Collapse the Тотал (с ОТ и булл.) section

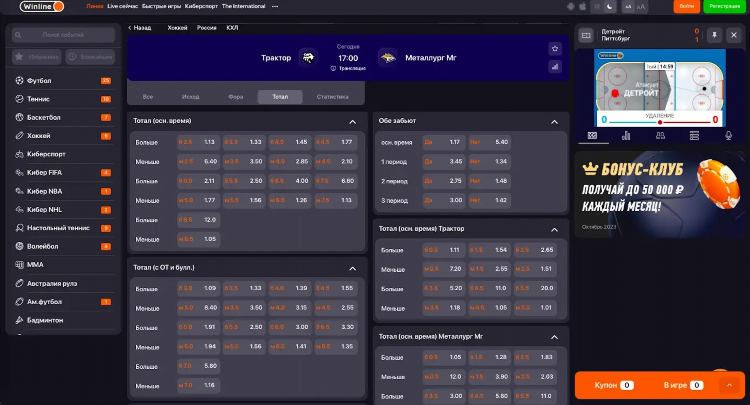tap(353, 269)
